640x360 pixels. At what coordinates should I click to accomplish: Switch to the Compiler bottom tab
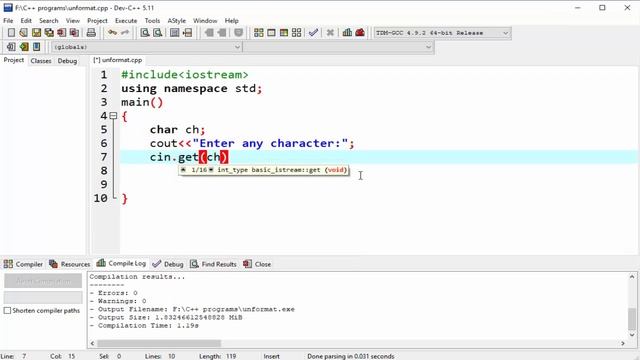pyautogui.click(x=23, y=264)
